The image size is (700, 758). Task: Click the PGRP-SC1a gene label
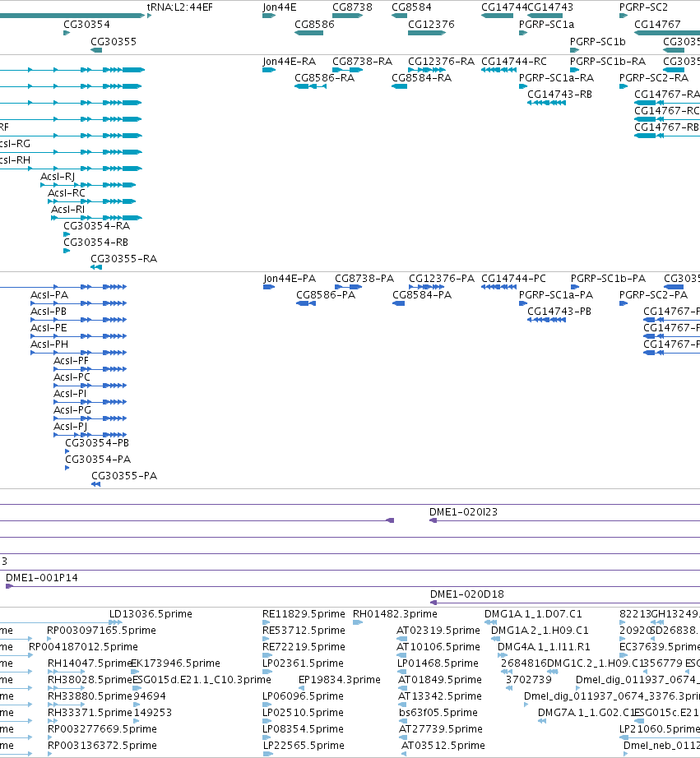coord(547,25)
